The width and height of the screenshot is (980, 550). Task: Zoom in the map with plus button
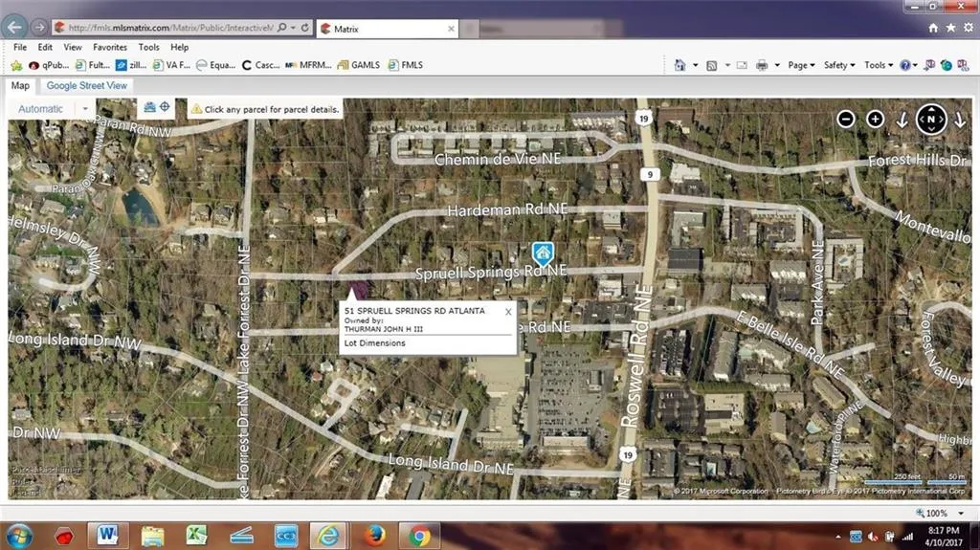tap(875, 119)
